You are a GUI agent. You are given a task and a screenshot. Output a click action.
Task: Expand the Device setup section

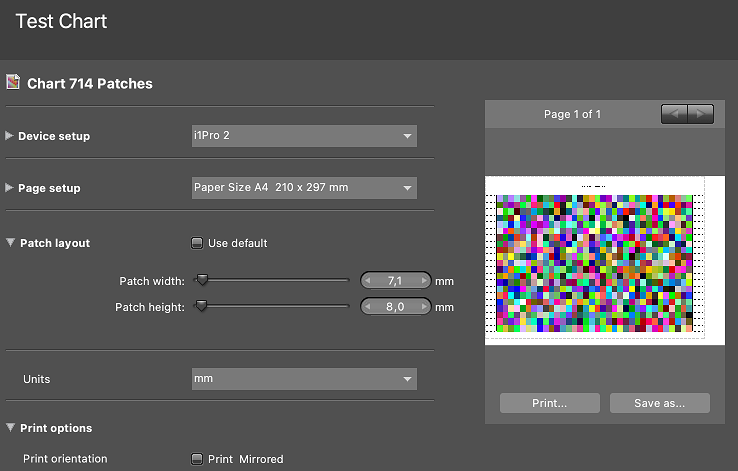click(x=10, y=136)
